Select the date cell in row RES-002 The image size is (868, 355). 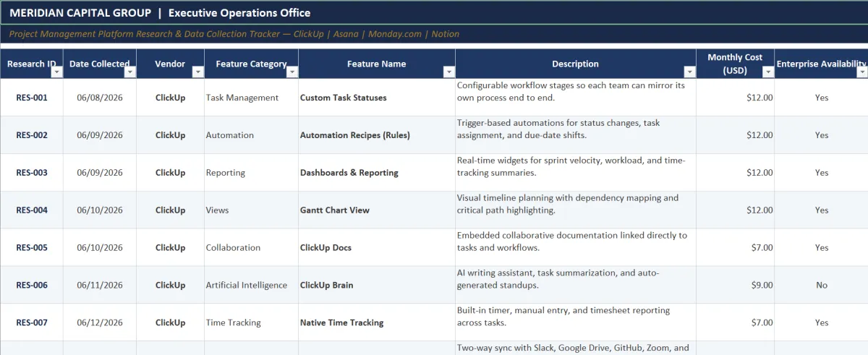100,135
